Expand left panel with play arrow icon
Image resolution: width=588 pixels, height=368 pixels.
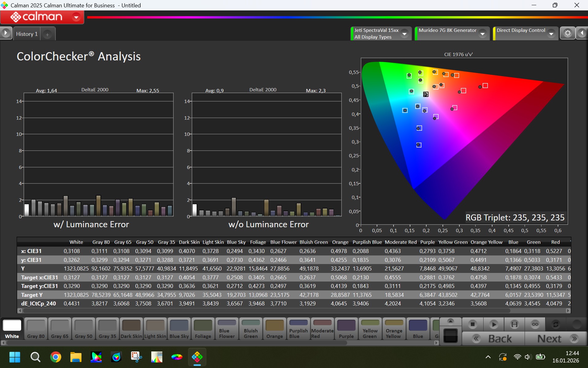(6, 33)
